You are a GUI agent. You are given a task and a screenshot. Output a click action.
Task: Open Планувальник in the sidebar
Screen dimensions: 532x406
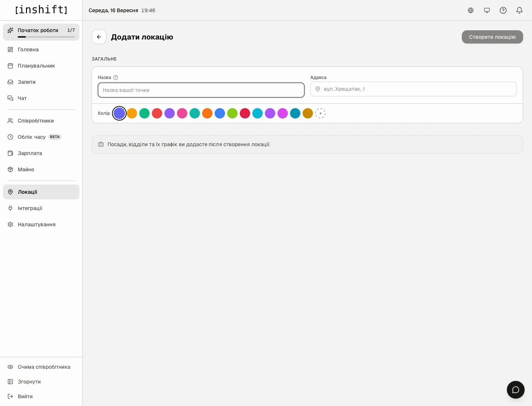(x=41, y=66)
